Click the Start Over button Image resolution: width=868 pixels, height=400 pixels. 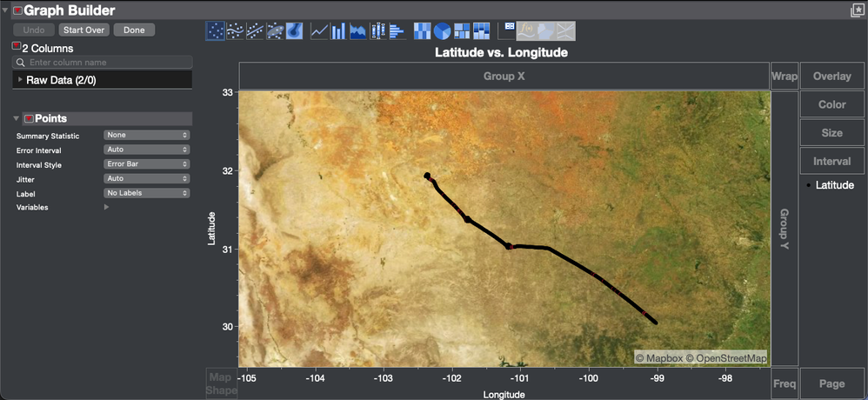(84, 30)
